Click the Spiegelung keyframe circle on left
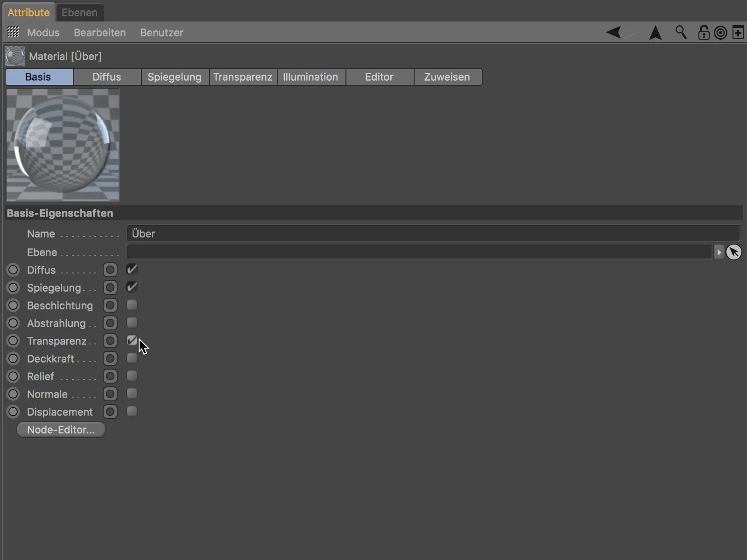The image size is (747, 560). pyautogui.click(x=13, y=287)
